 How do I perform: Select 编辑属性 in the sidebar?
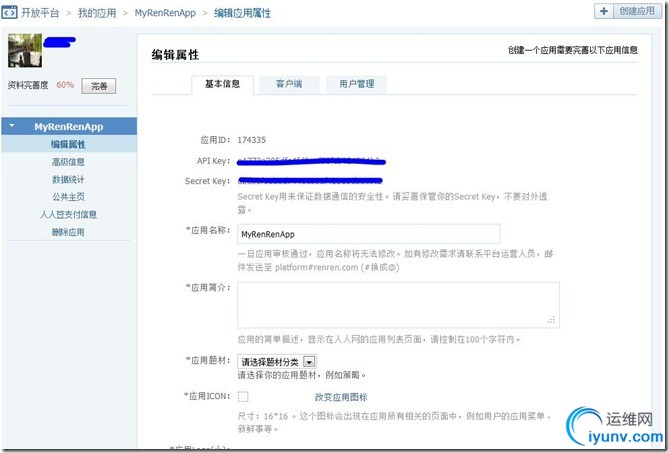pyautogui.click(x=68, y=144)
